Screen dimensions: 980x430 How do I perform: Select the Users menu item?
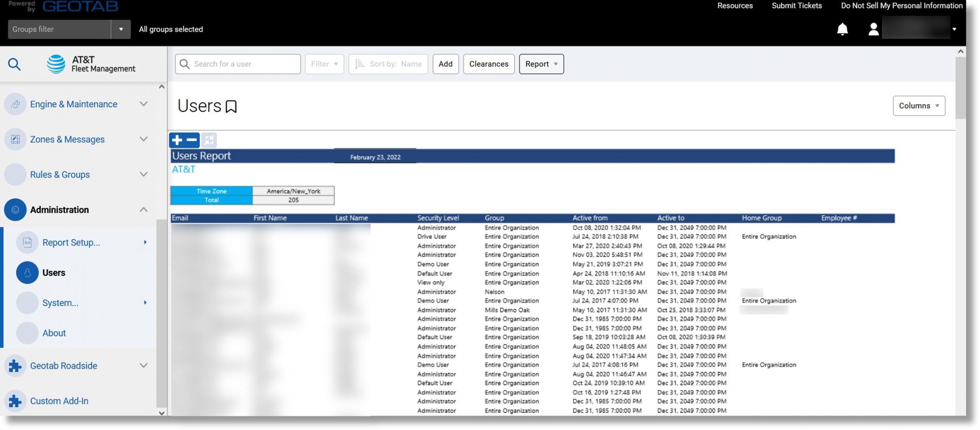pyautogui.click(x=53, y=273)
